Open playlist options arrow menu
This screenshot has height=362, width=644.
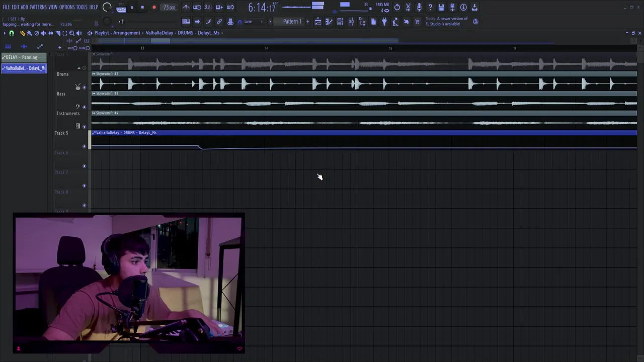pos(5,33)
